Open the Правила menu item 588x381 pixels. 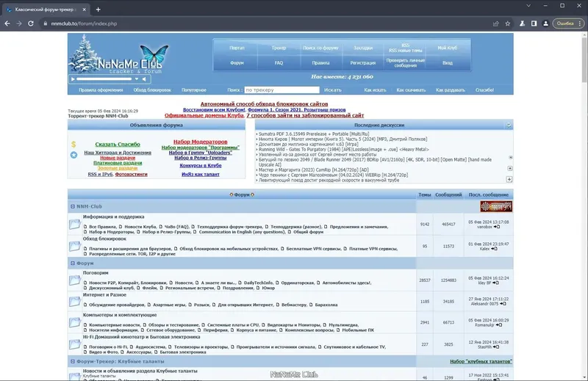(x=320, y=63)
